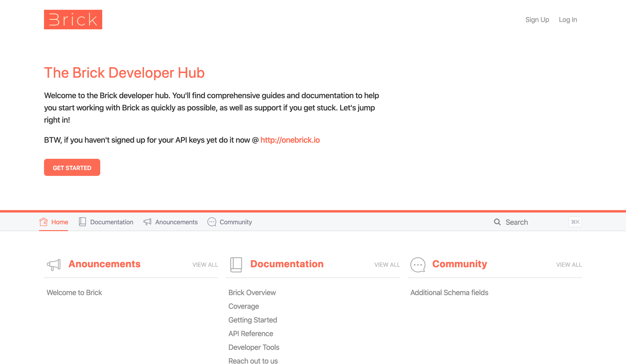The image size is (626, 364).
Task: Open the Getting Started doc
Action: [253, 320]
